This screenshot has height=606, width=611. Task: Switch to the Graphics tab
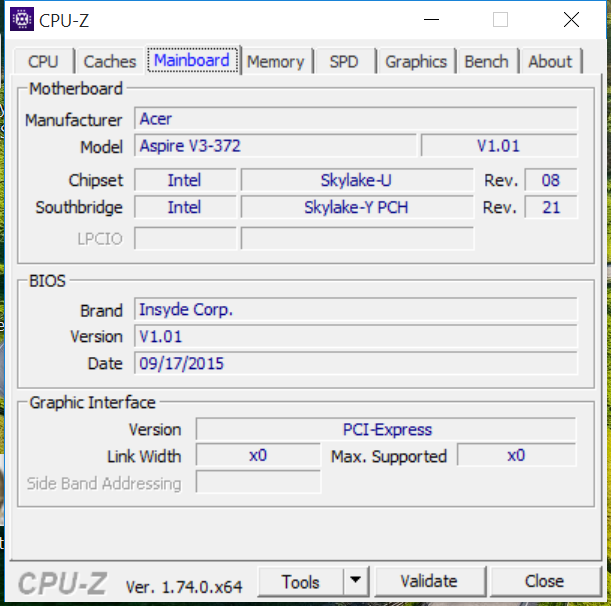[416, 62]
